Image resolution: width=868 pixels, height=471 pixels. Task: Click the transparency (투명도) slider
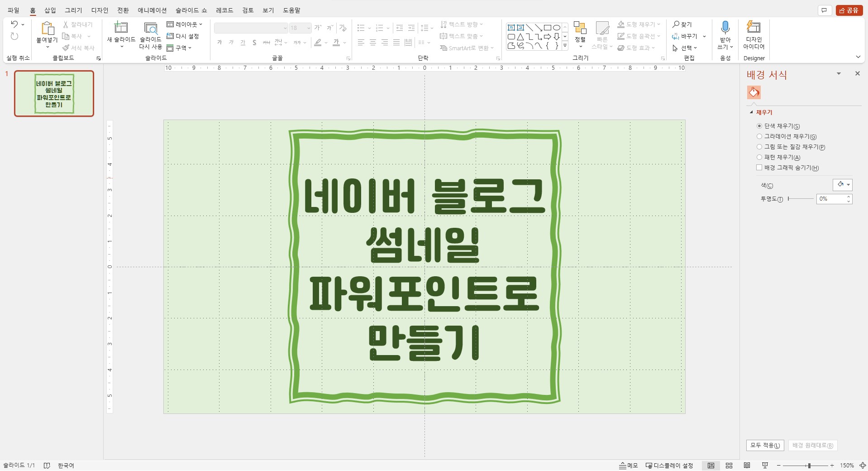coord(800,199)
